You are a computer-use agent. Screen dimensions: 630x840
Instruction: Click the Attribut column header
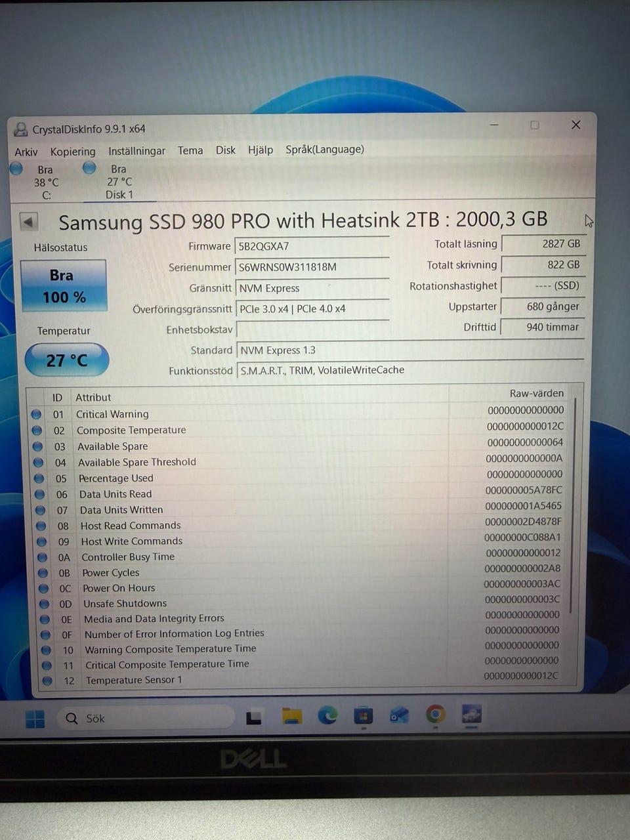93,397
